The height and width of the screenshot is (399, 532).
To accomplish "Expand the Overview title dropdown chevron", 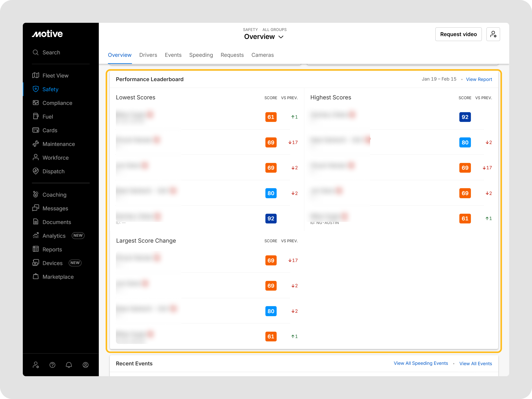I will [281, 37].
